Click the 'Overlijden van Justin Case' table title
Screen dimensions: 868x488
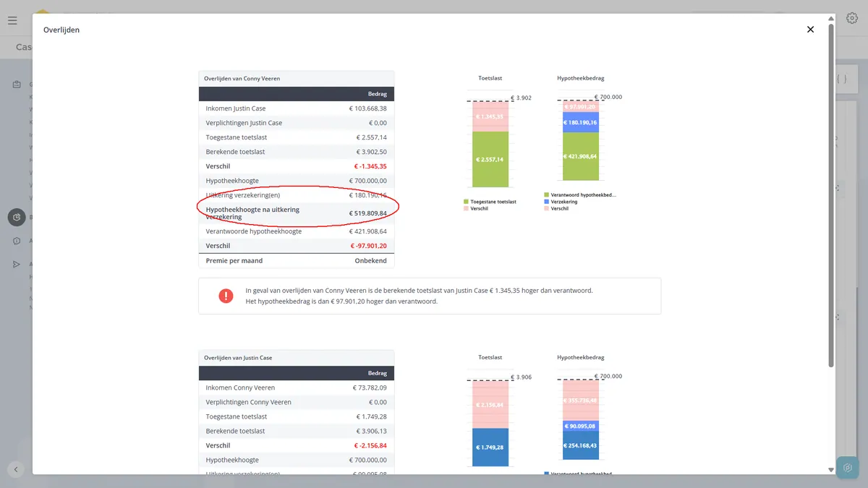(x=238, y=358)
